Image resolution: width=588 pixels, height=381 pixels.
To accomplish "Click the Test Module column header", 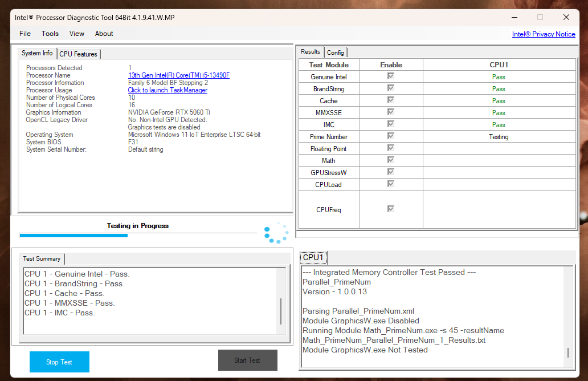I will [329, 65].
